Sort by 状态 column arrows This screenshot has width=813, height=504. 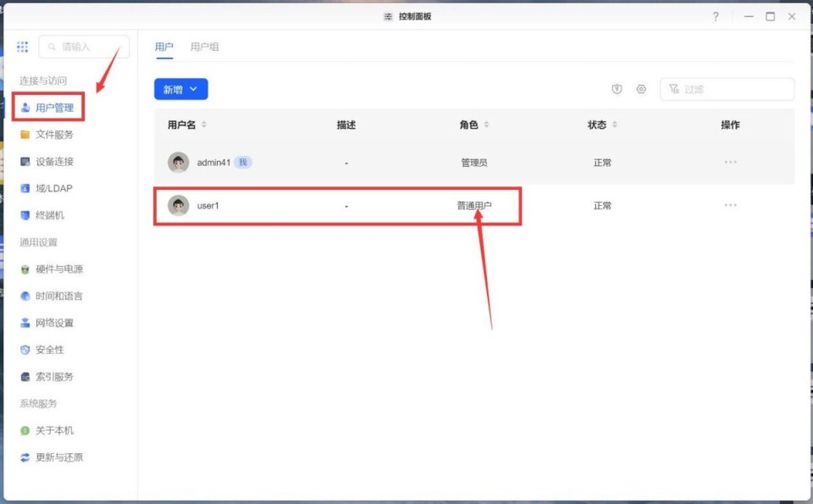[615, 125]
